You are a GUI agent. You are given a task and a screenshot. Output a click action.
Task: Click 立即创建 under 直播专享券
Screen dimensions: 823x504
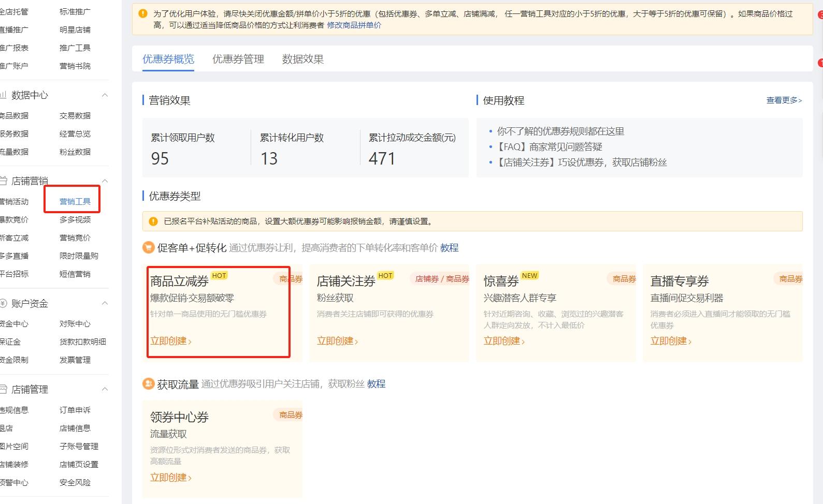coord(671,341)
